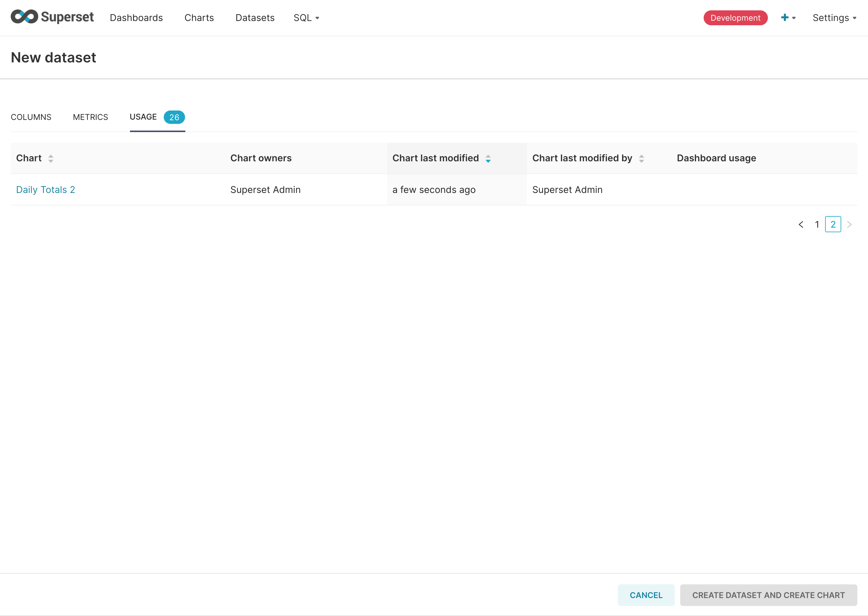Switch to the COLUMNS tab
868x616 pixels.
[31, 117]
